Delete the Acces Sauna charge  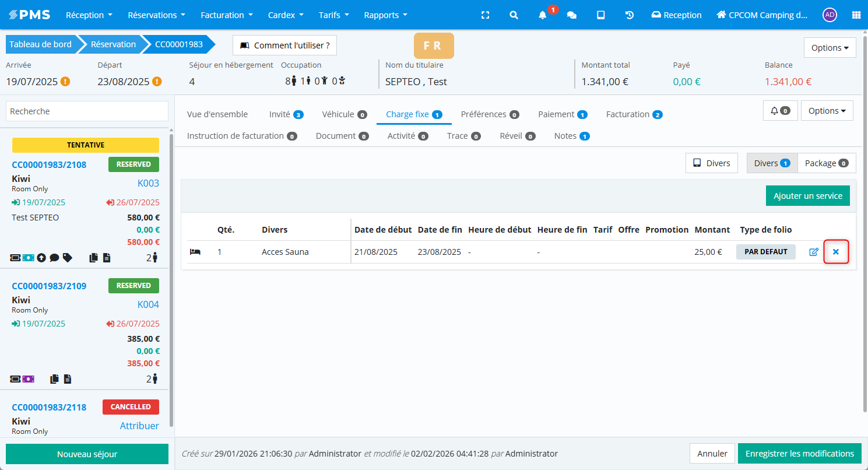coord(836,252)
